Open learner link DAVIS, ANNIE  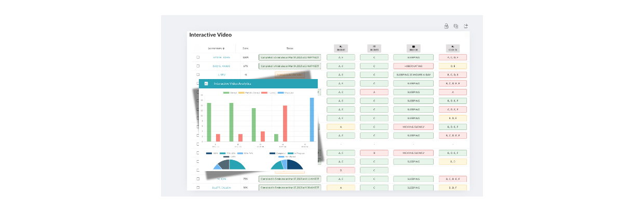pos(221,66)
